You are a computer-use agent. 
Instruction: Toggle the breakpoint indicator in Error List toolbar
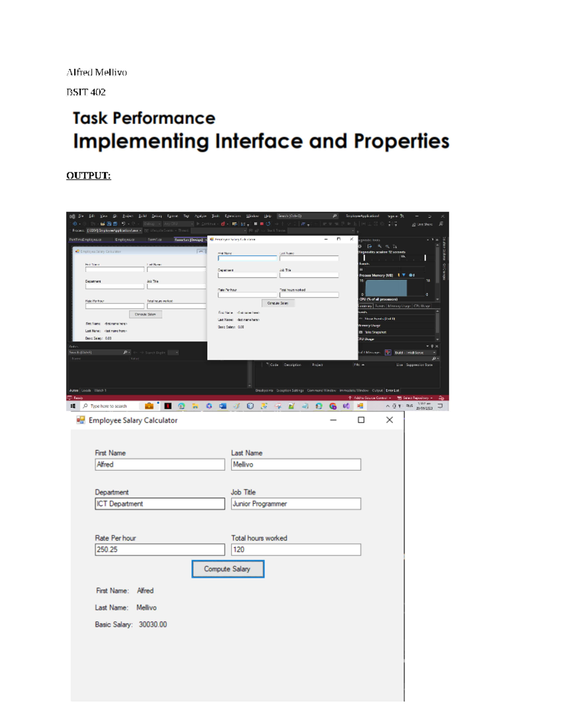(388, 353)
